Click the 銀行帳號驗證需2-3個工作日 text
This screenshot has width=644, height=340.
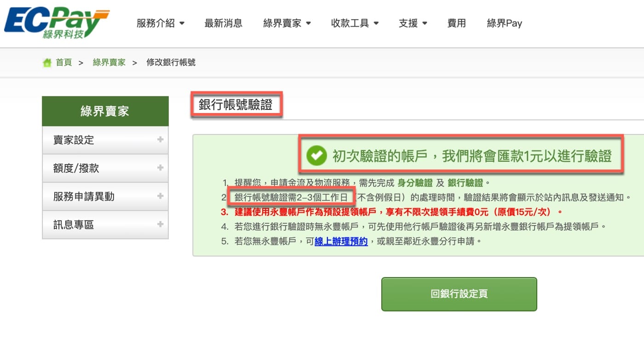pos(291,198)
